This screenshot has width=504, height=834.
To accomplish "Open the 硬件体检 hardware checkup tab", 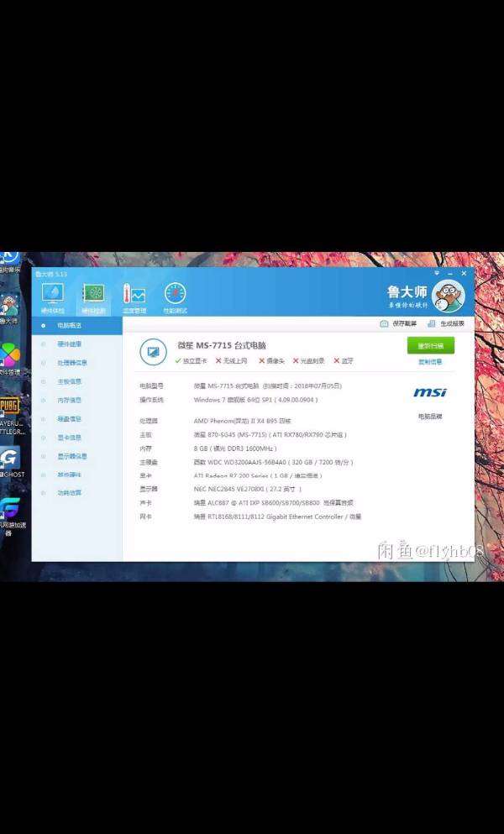I will tap(53, 298).
